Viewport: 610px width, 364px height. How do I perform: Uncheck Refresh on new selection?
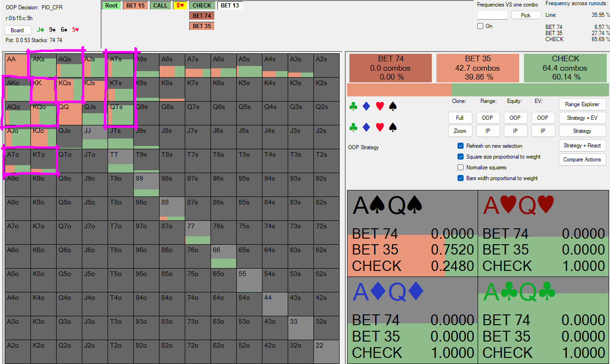pos(461,146)
